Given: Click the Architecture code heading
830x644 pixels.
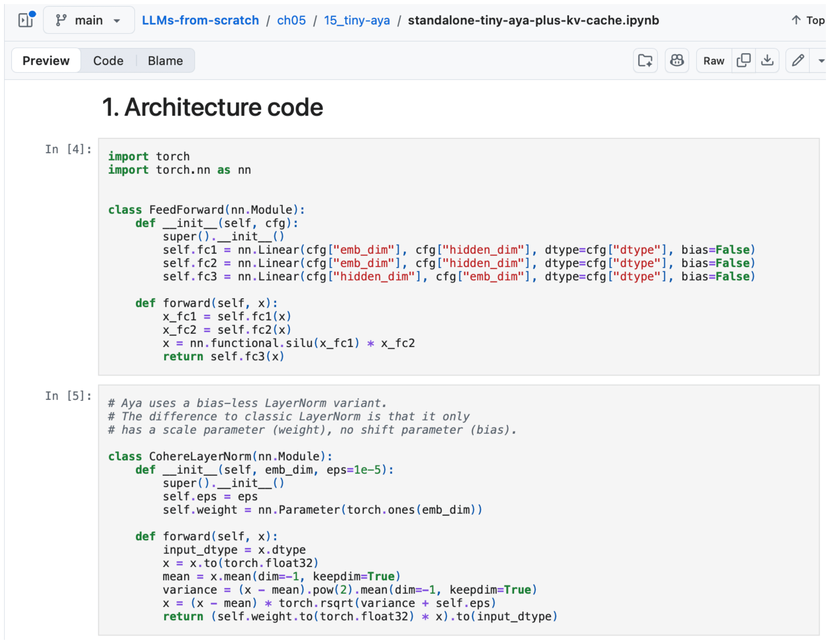Looking at the screenshot, I should (x=212, y=107).
